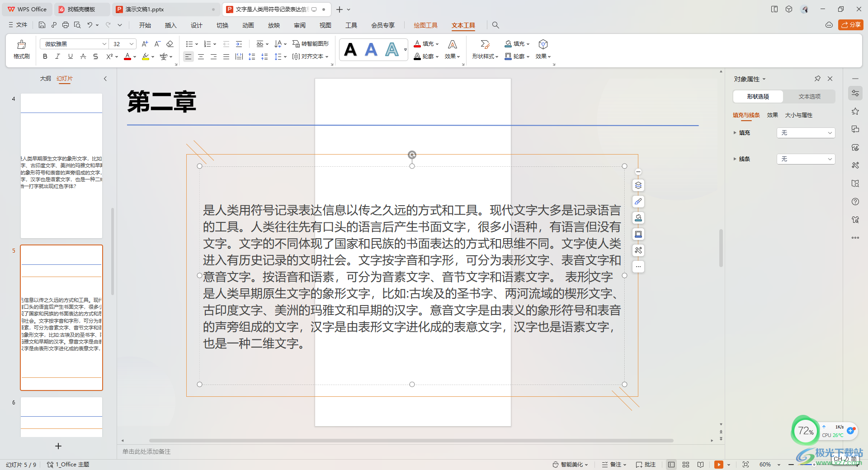Image resolution: width=868 pixels, height=470 pixels.
Task: Click the 批注 Comments button in status bar
Action: [646, 464]
